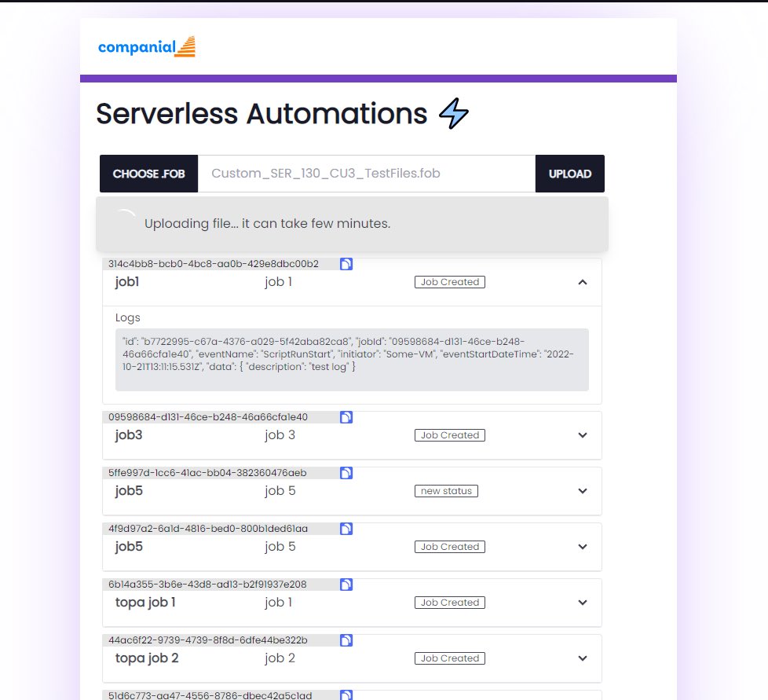Click the selected file name field

pyautogui.click(x=367, y=174)
